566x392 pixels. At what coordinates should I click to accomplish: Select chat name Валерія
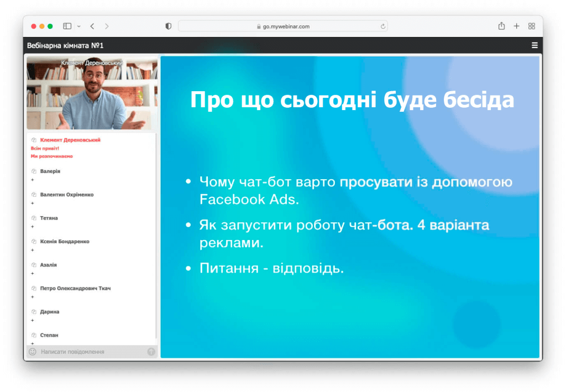(x=50, y=171)
